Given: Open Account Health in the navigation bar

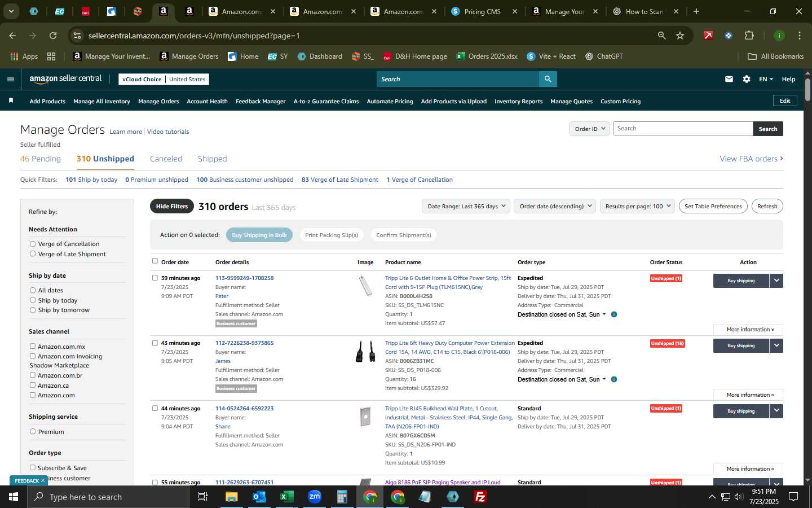Looking at the screenshot, I should 207,102.
